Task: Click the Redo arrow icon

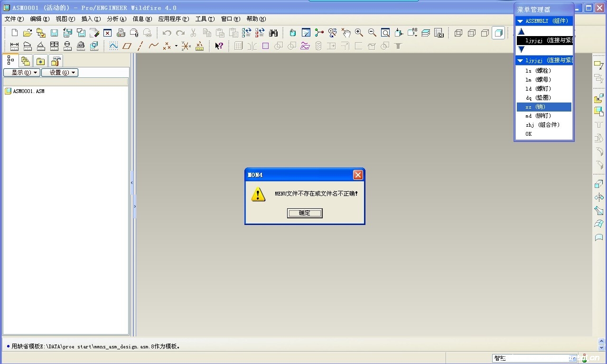Action: click(180, 33)
